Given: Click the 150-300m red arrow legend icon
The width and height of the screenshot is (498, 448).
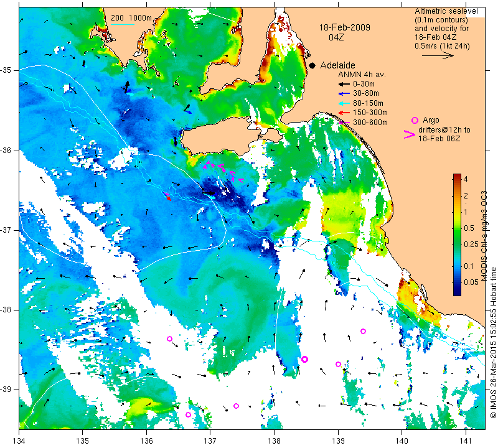Looking at the screenshot, I should pos(344,113).
